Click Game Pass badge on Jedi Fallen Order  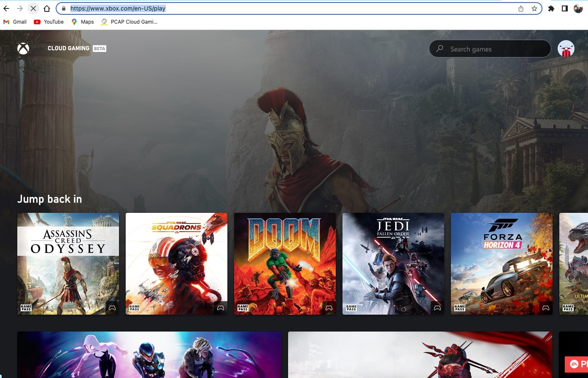pyautogui.click(x=351, y=308)
